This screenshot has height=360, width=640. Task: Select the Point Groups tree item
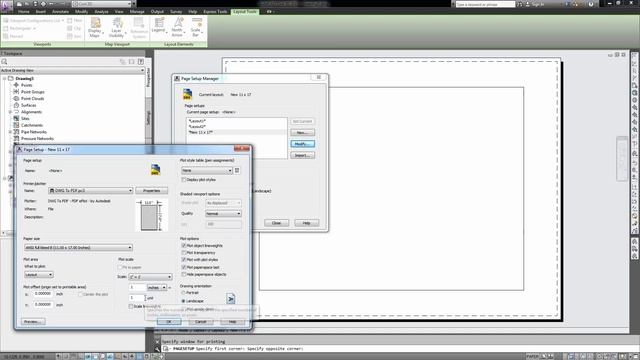pyautogui.click(x=33, y=92)
